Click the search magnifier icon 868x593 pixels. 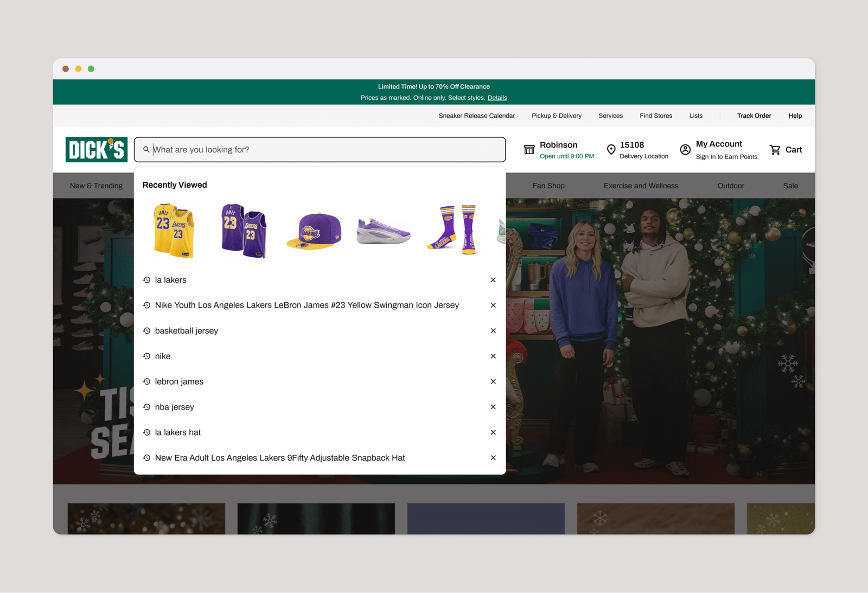146,150
